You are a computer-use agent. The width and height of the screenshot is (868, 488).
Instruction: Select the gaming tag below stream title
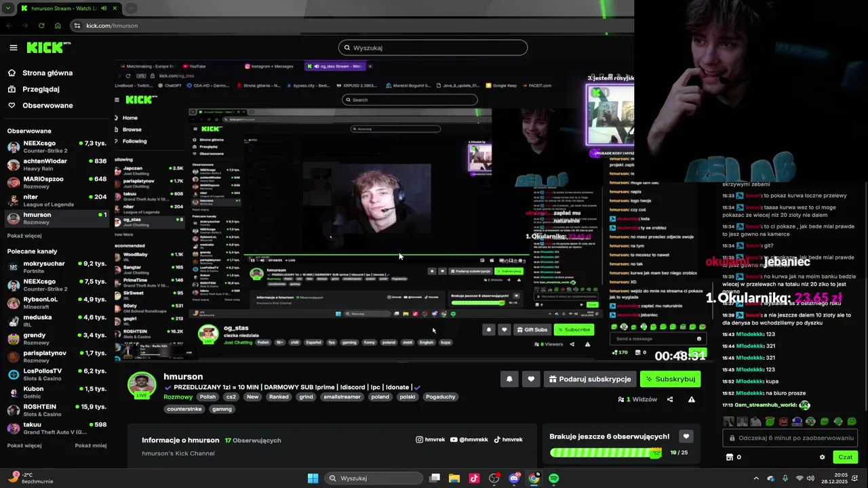tap(222, 409)
